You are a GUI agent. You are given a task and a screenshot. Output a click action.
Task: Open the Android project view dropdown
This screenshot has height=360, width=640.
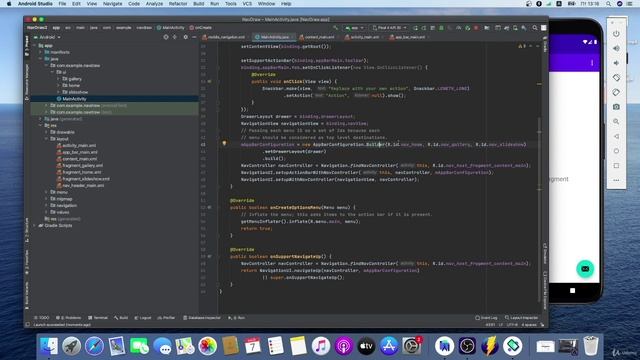click(x=47, y=37)
